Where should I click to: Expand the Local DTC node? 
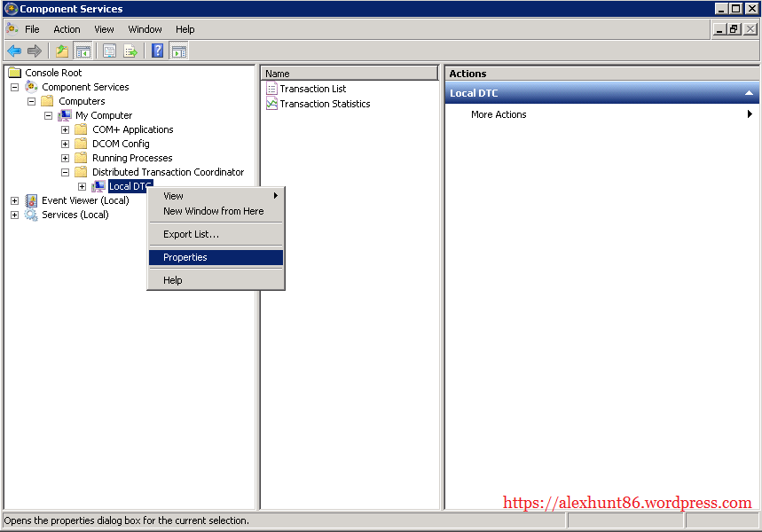(82, 186)
